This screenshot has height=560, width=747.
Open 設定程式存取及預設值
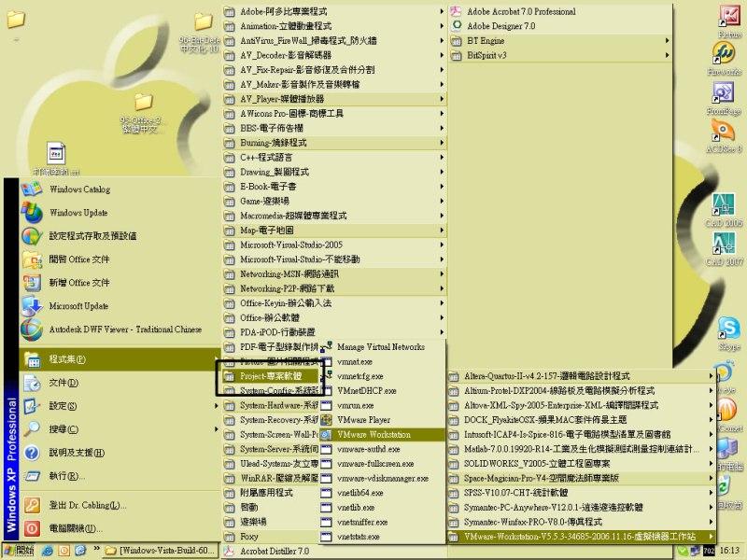click(x=120, y=236)
